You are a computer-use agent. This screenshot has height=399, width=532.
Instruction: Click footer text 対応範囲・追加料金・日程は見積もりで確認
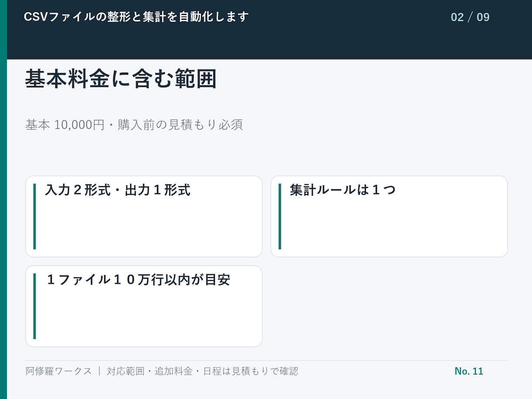(203, 371)
